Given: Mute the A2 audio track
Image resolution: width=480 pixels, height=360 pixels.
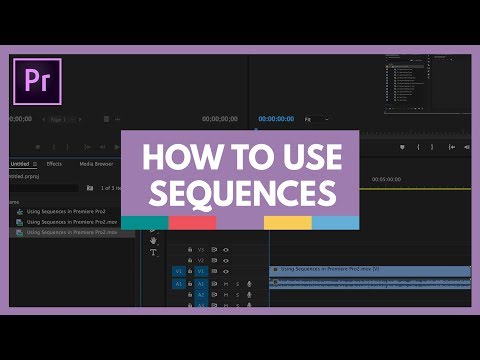Looking at the screenshot, I should pos(226,295).
